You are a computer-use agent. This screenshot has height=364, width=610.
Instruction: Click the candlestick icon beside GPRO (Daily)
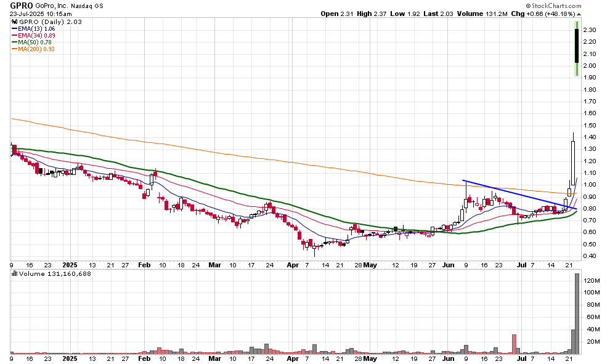click(14, 22)
